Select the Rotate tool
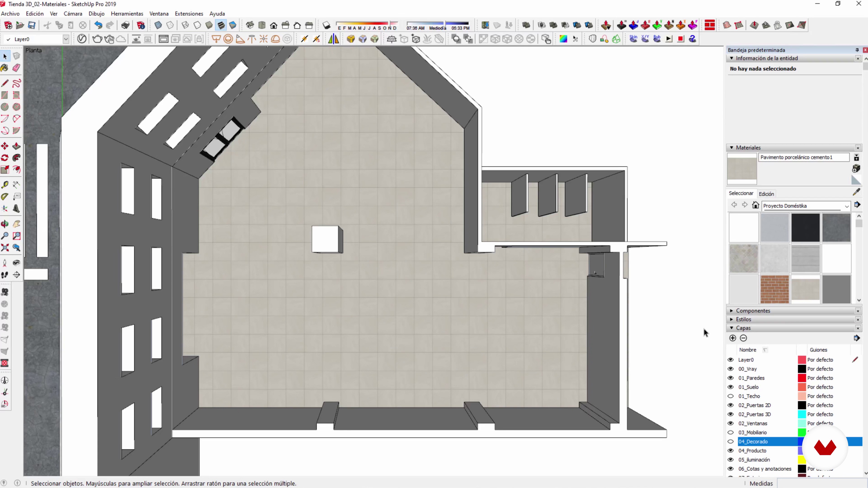Viewport: 868px width, 488px height. pyautogui.click(x=5, y=158)
